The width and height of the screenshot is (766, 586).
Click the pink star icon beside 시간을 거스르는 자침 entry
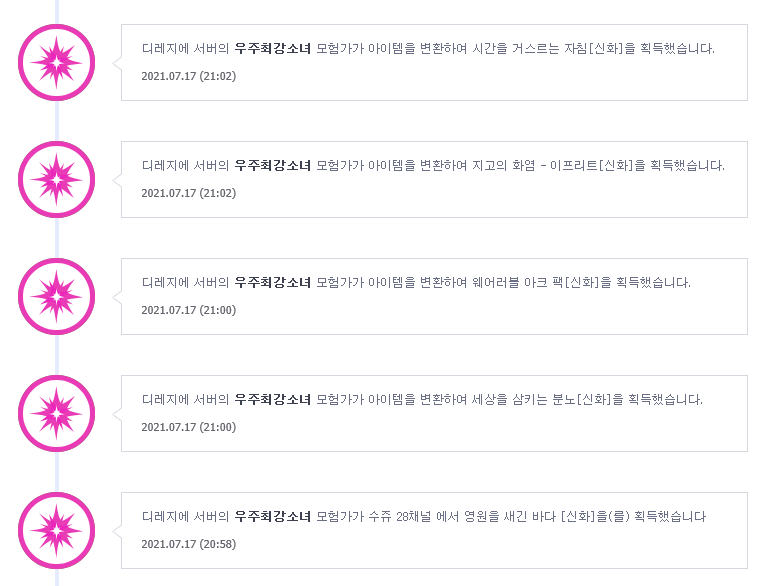click(x=57, y=63)
